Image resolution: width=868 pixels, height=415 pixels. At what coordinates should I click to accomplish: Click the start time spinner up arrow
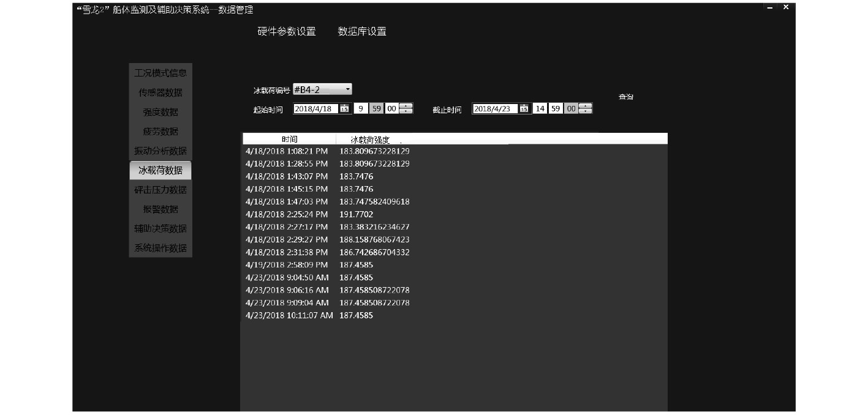coord(406,106)
